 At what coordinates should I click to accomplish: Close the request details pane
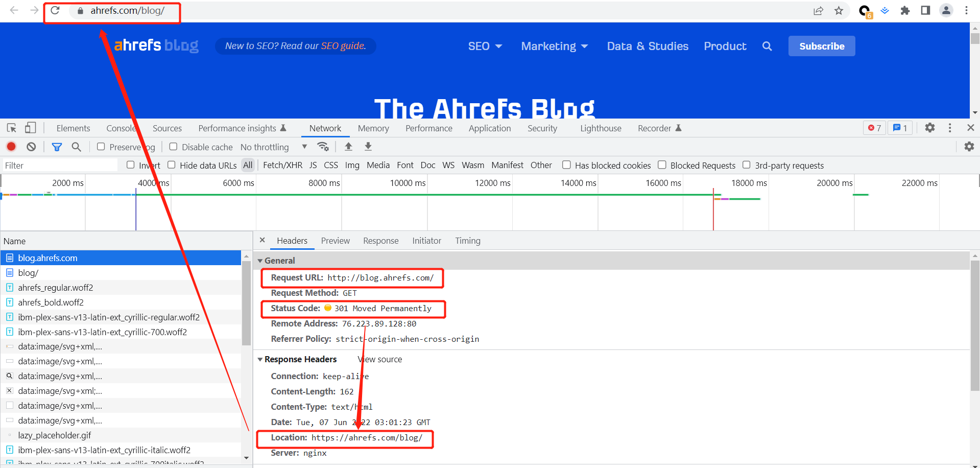tap(262, 240)
